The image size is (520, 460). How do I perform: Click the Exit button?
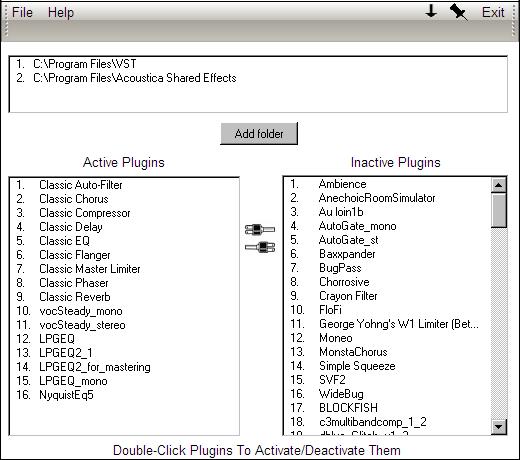pos(493,12)
